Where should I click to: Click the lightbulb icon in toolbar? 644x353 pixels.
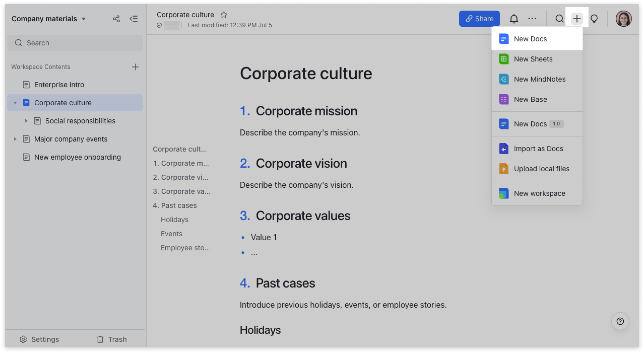tap(594, 19)
